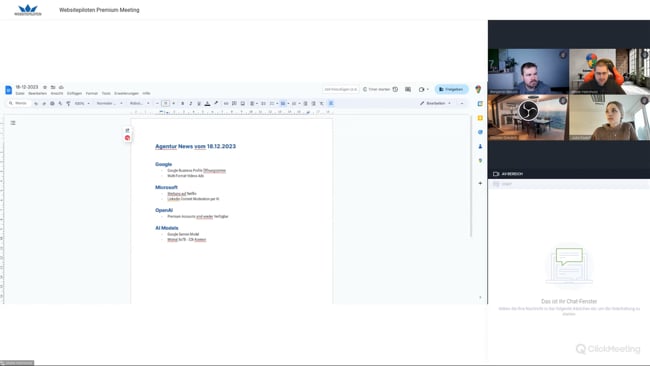Undo the last edit
Screen dimensions: 650x366
(x=36, y=103)
